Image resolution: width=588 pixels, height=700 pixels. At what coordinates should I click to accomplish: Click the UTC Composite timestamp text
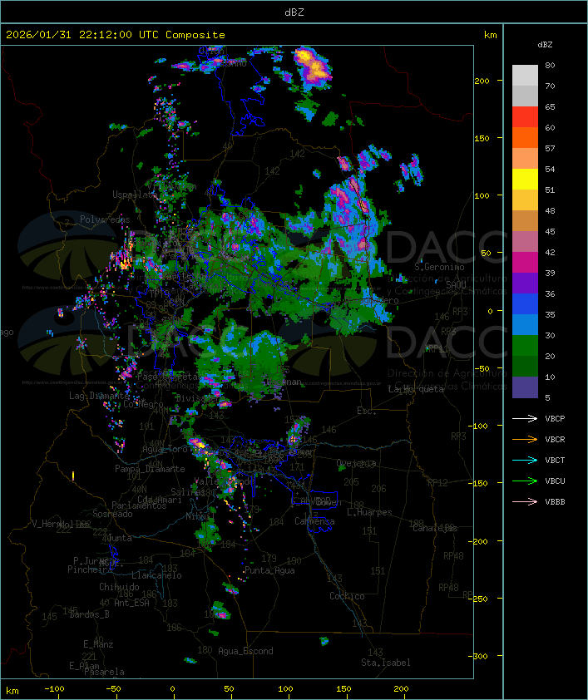[x=116, y=35]
